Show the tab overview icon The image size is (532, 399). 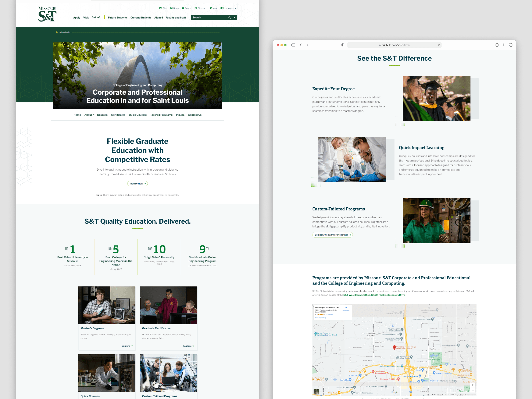(511, 45)
